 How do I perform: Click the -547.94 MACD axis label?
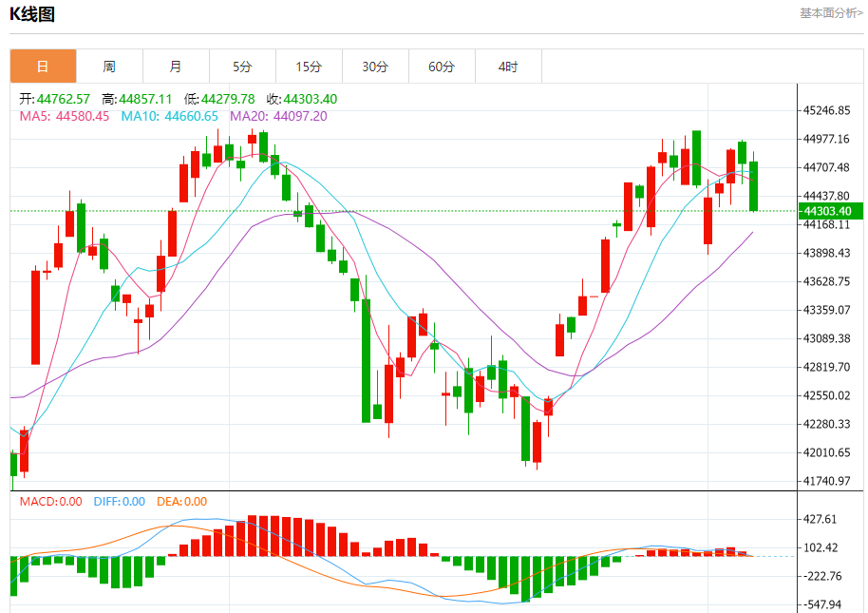[822, 604]
